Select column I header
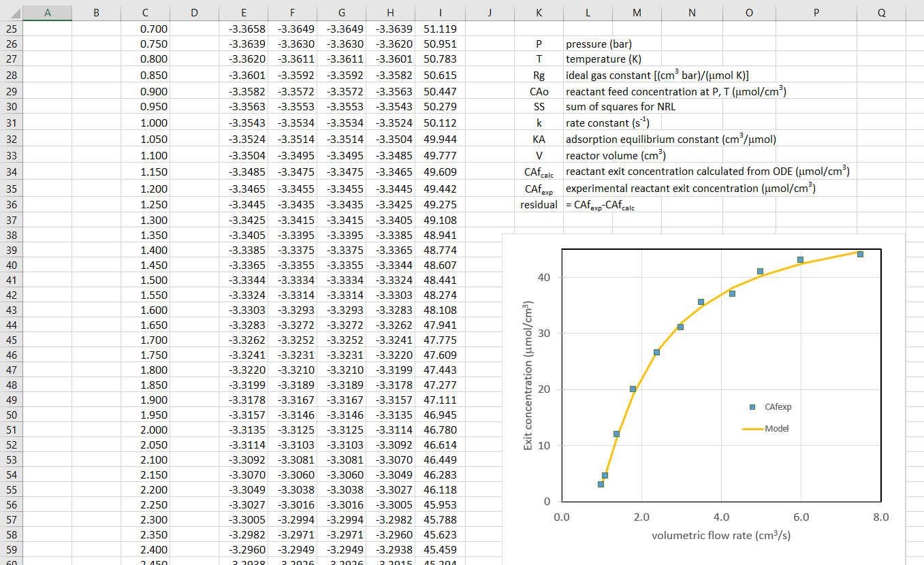 click(x=440, y=13)
